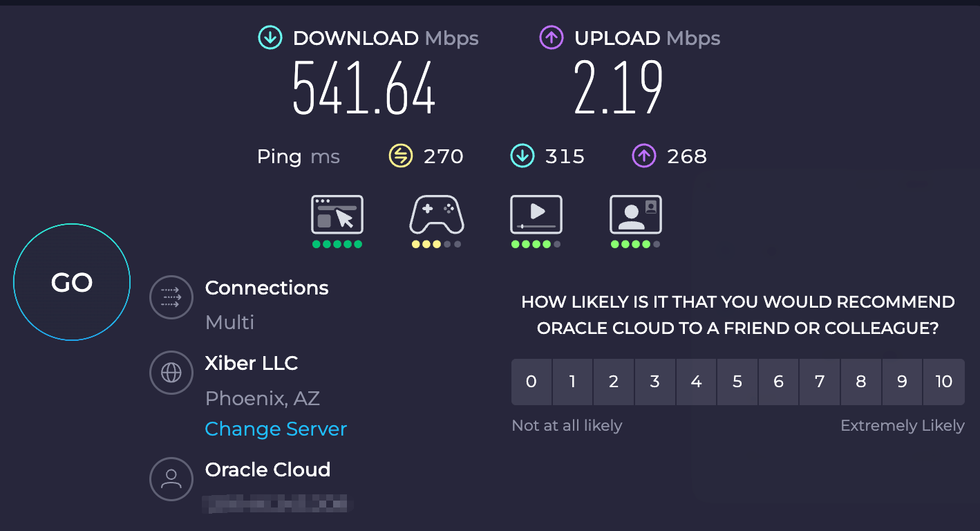Image resolution: width=980 pixels, height=531 pixels.
Task: Click the Multi connections mode text
Action: (x=229, y=322)
